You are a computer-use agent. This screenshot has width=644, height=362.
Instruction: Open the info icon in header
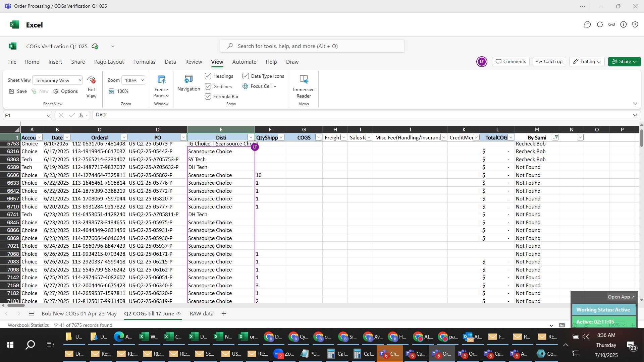623,24
